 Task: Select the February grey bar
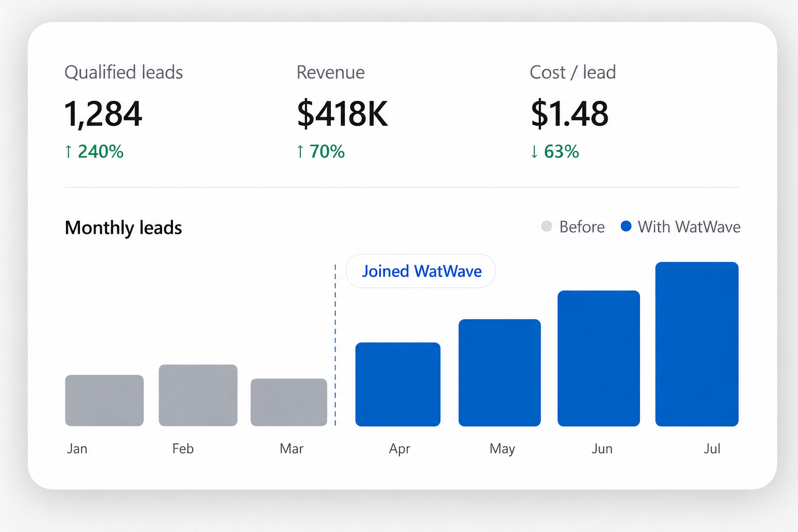pyautogui.click(x=198, y=395)
